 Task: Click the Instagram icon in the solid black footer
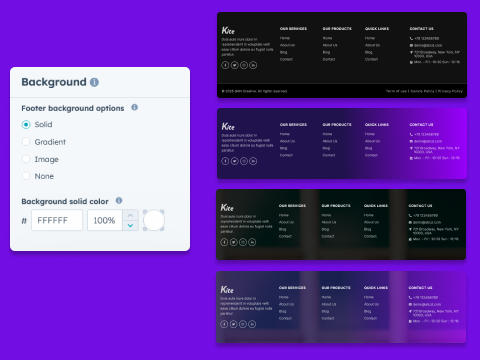coord(244,65)
